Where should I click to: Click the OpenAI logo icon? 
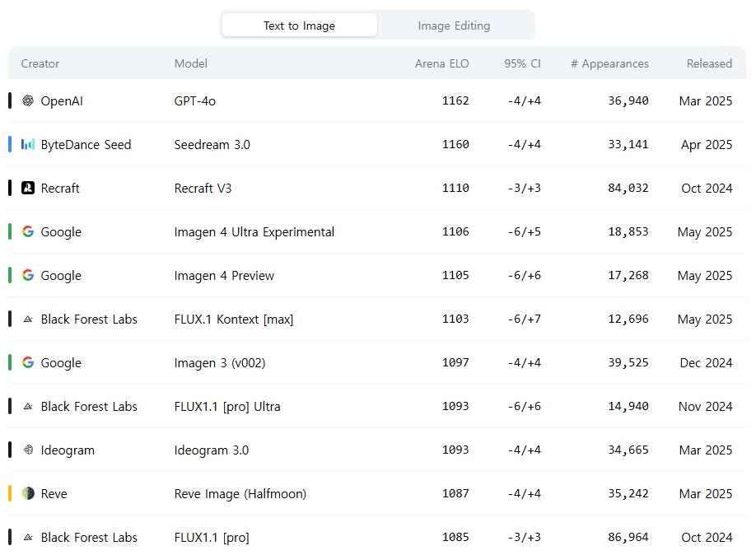pyautogui.click(x=28, y=100)
